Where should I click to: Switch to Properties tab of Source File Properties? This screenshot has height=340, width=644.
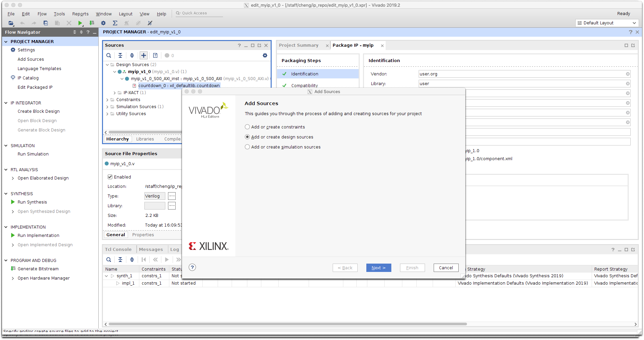[143, 235]
